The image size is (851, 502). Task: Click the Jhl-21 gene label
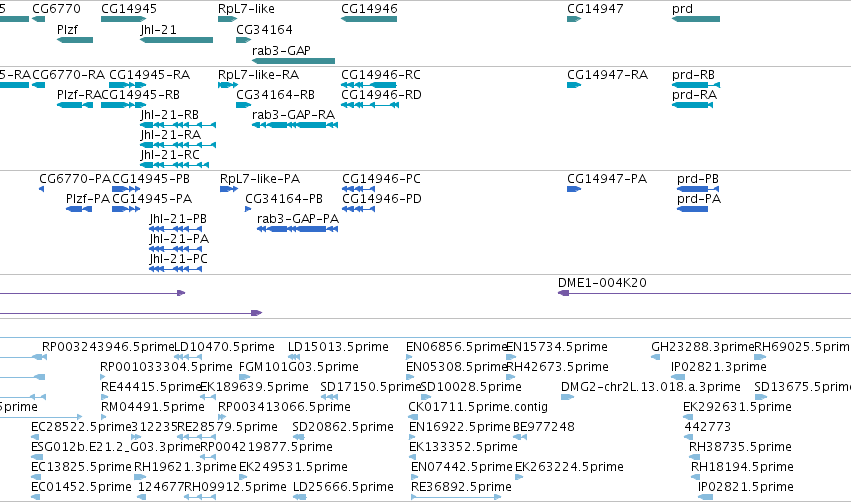[158, 29]
